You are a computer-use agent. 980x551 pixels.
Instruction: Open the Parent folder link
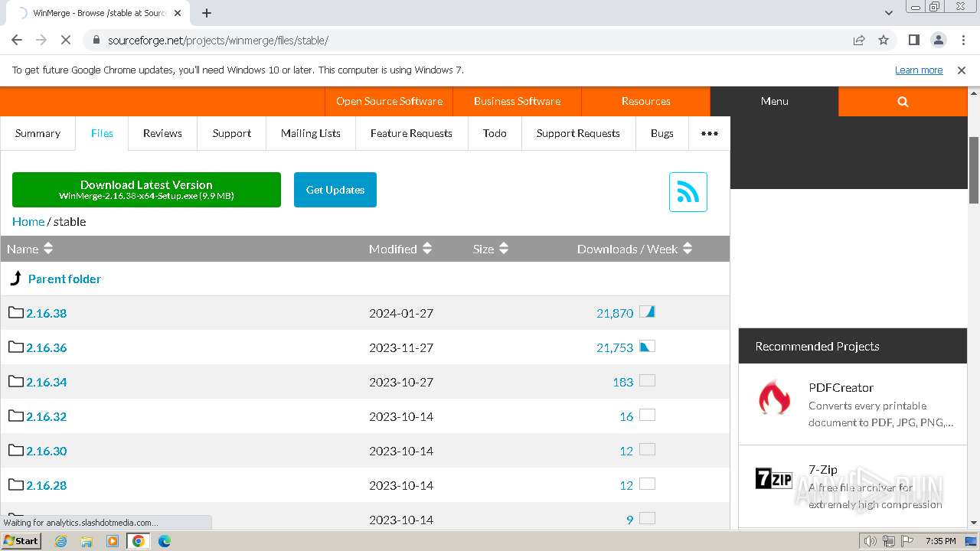tap(64, 279)
